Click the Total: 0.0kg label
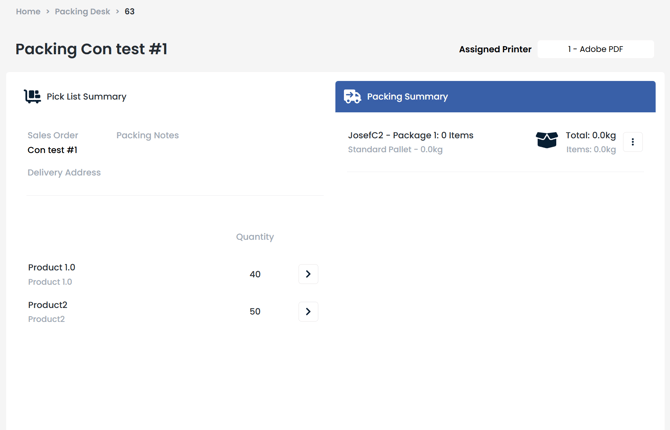This screenshot has height=430, width=670. pyautogui.click(x=591, y=135)
